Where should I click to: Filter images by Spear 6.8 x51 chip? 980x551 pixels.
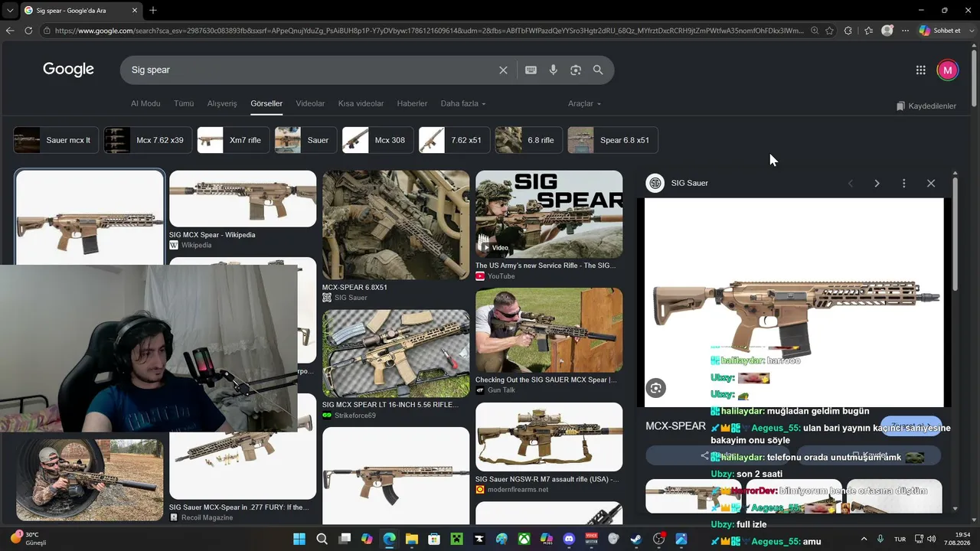coord(613,140)
